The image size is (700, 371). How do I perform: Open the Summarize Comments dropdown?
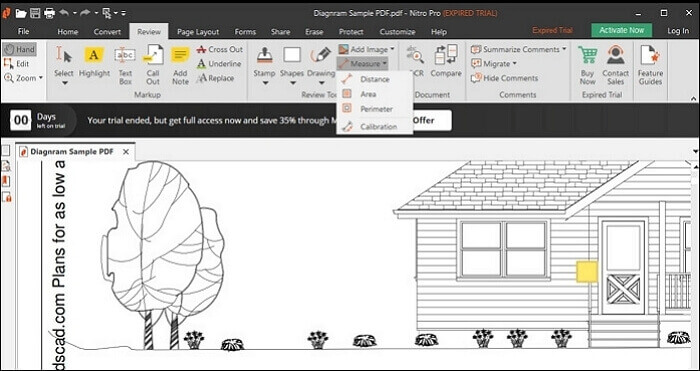click(x=518, y=50)
